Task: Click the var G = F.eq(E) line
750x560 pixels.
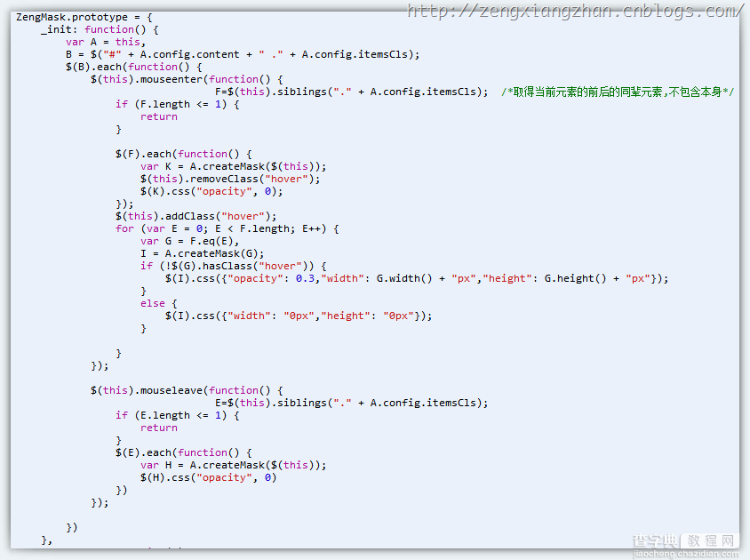Action: point(189,241)
